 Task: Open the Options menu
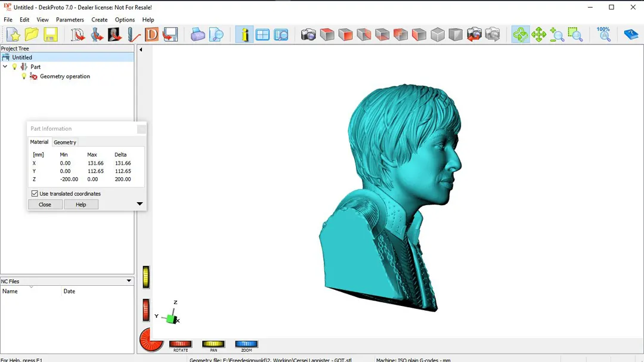[x=125, y=20]
